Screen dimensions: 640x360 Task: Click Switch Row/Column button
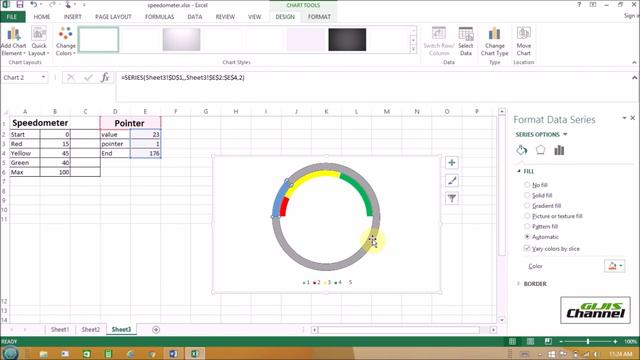439,41
